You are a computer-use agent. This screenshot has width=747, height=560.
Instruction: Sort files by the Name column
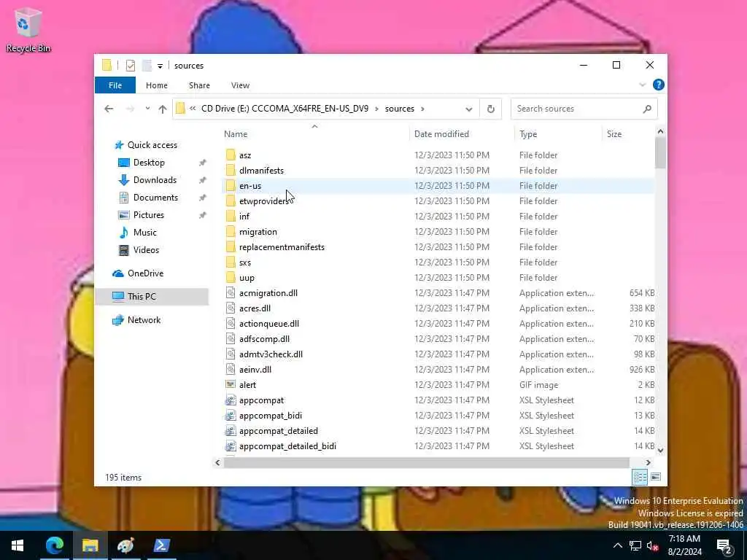314,134
